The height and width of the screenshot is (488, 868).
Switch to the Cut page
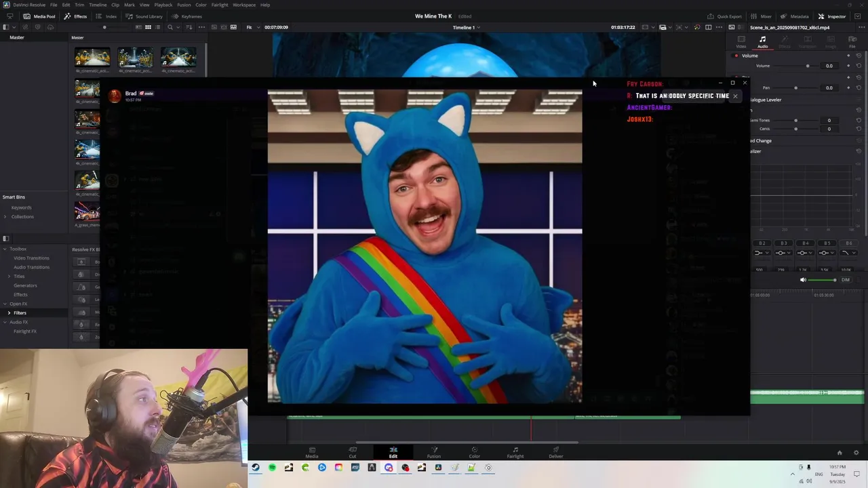(353, 452)
